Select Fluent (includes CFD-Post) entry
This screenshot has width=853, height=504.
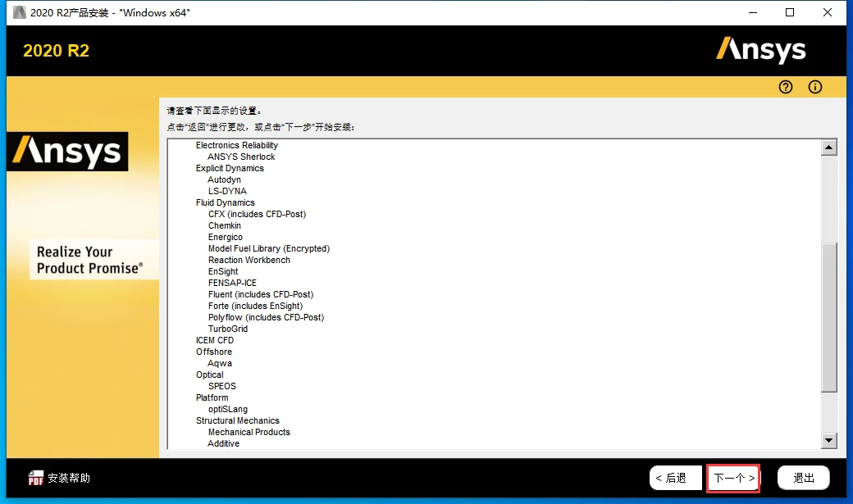pyautogui.click(x=261, y=294)
